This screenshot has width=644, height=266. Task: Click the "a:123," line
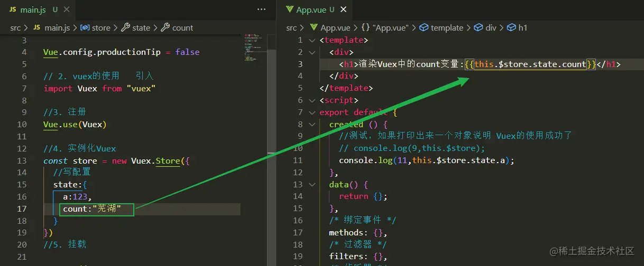pos(77,196)
